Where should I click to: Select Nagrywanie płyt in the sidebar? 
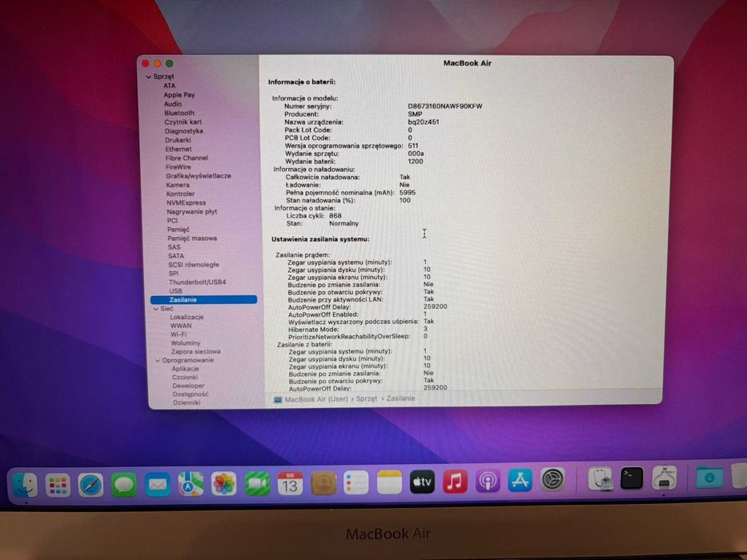click(x=191, y=211)
